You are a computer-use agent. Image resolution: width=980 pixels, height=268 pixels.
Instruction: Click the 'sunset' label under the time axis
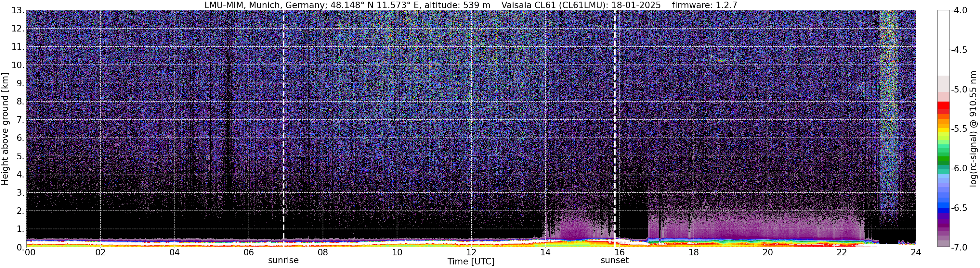[x=614, y=261]
